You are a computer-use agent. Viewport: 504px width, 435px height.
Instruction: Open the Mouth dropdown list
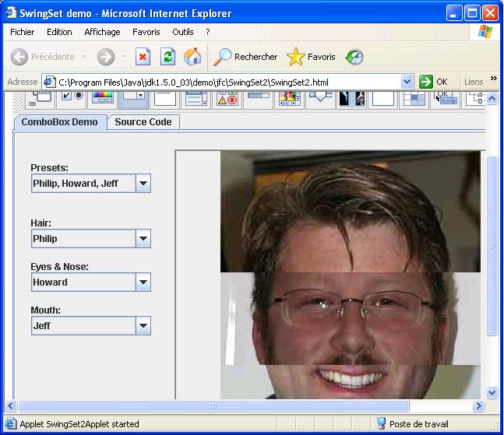pyautogui.click(x=143, y=326)
